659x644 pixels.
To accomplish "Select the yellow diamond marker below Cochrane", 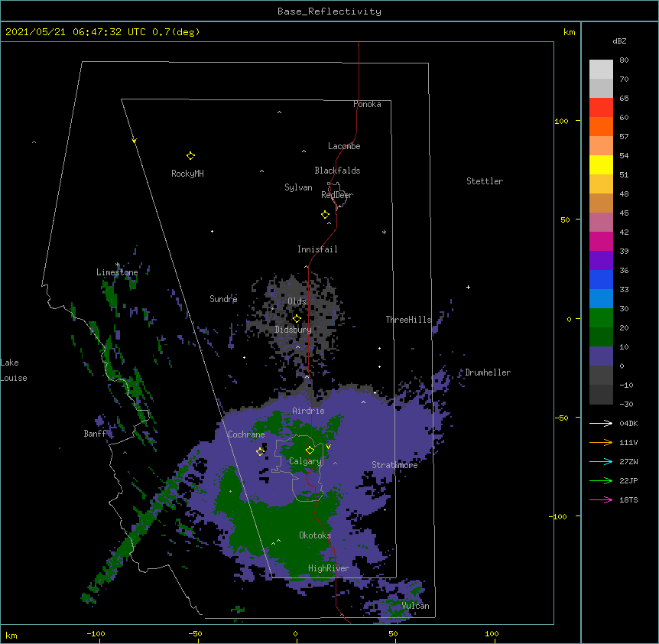I will click(x=260, y=451).
